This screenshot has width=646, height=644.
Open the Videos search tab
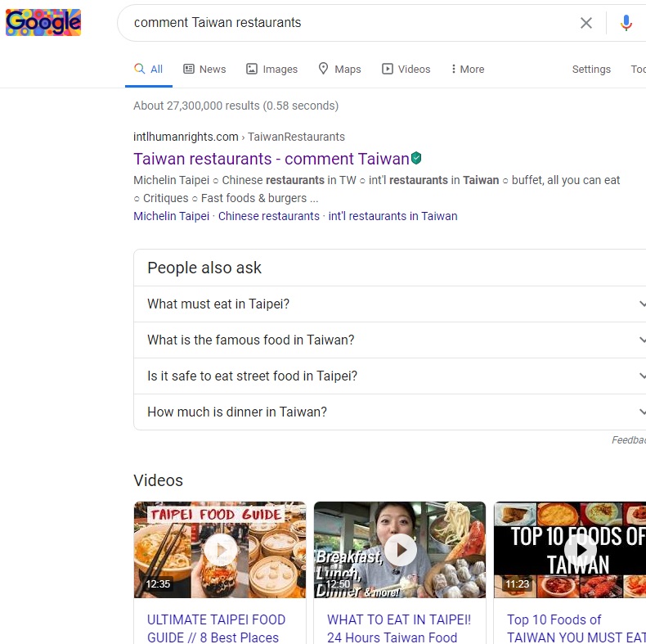click(x=406, y=70)
